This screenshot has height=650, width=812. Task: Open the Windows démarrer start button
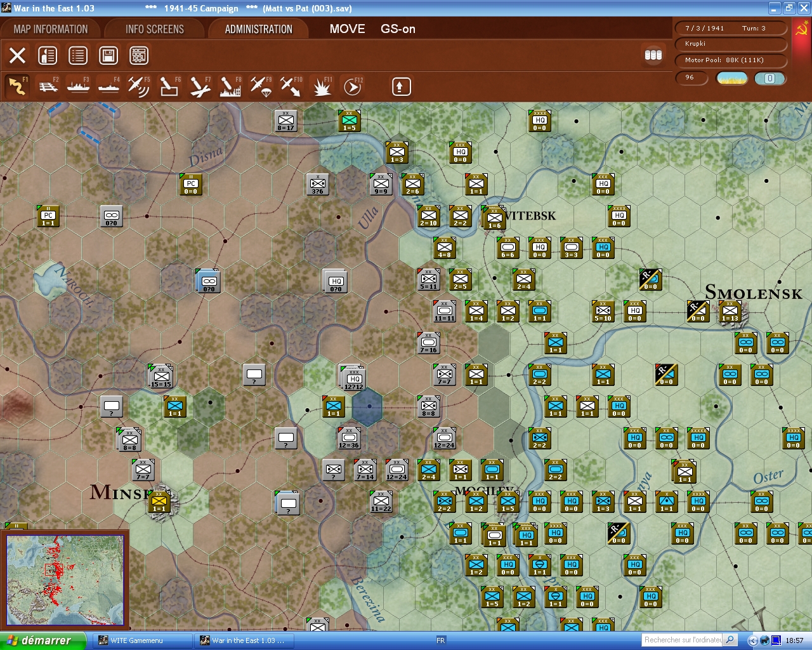point(43,640)
